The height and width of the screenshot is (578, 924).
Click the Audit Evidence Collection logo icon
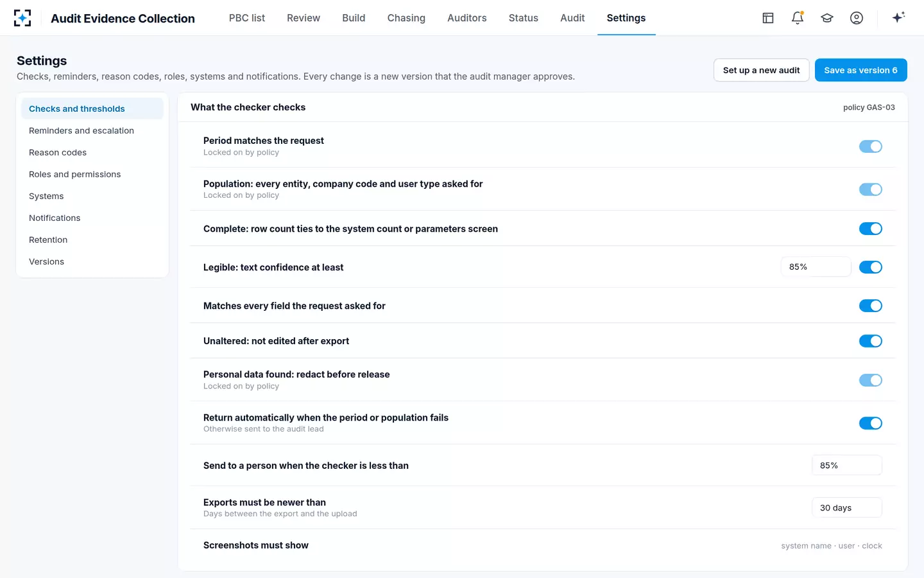22,18
